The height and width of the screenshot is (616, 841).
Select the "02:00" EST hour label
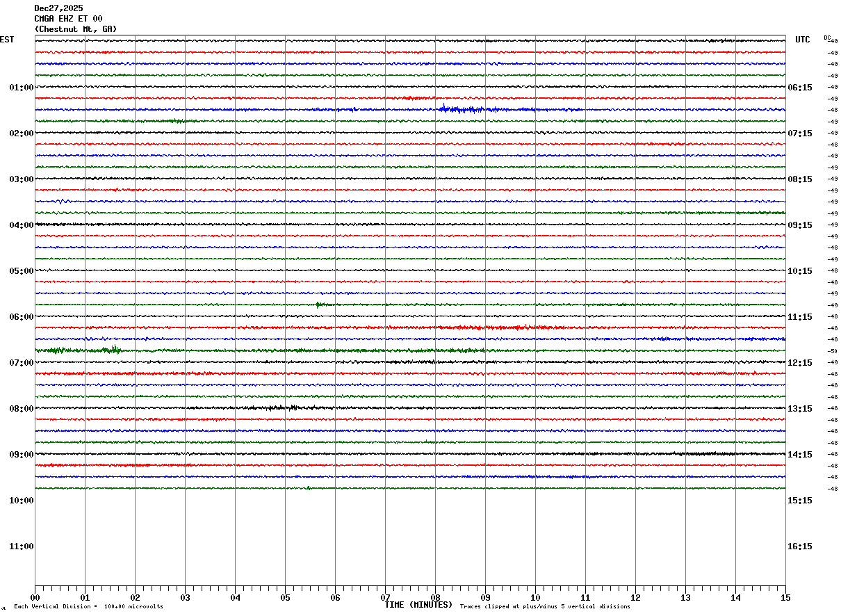[22, 133]
